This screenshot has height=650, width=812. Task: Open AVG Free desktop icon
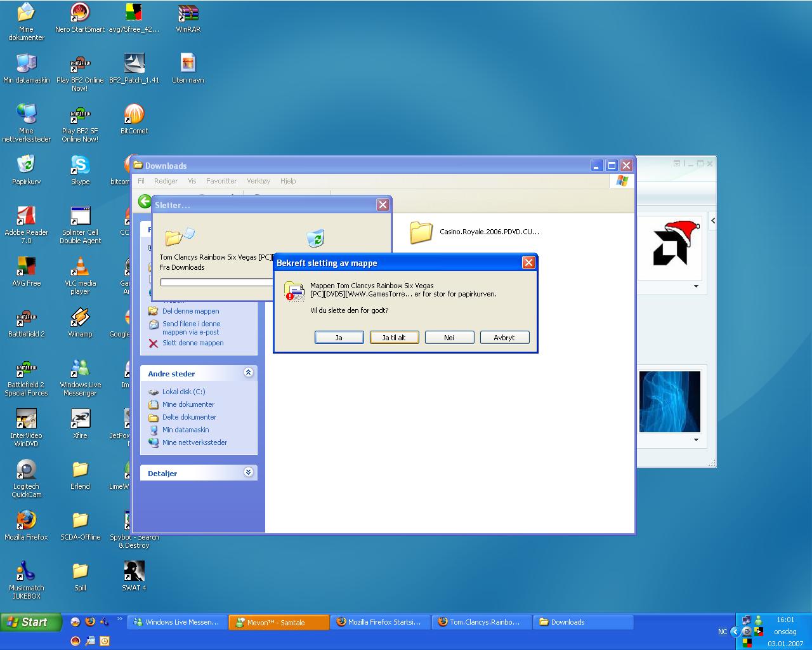tap(26, 272)
